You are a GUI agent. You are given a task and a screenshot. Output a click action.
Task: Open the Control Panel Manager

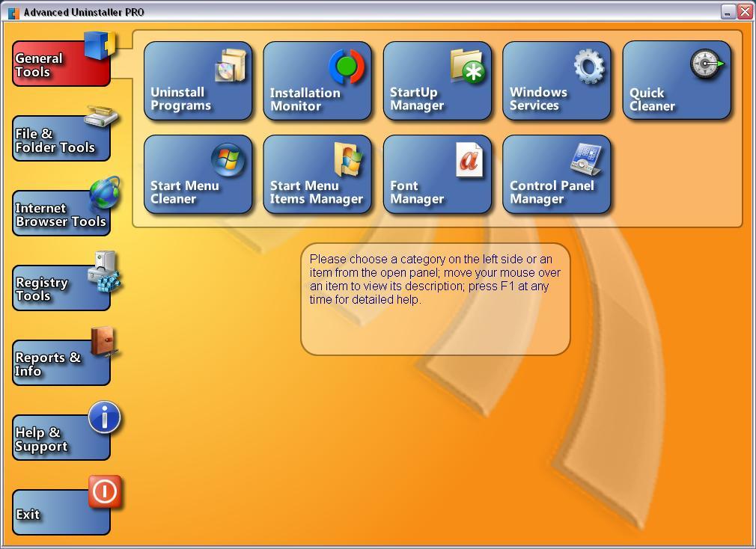557,174
